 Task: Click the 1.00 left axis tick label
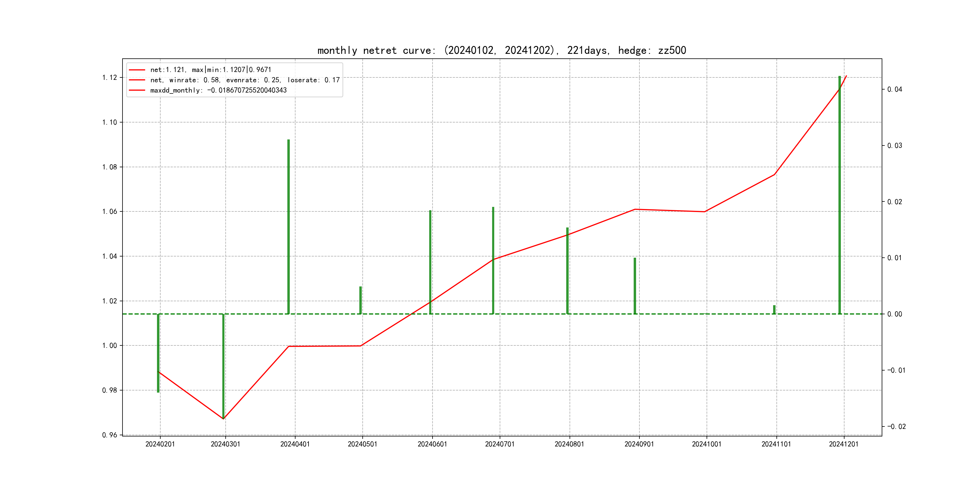point(109,345)
